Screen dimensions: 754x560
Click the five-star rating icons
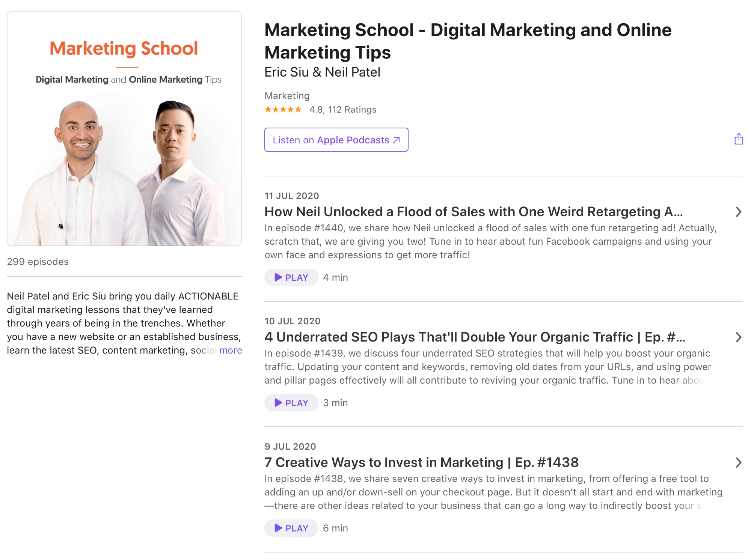[x=283, y=110]
